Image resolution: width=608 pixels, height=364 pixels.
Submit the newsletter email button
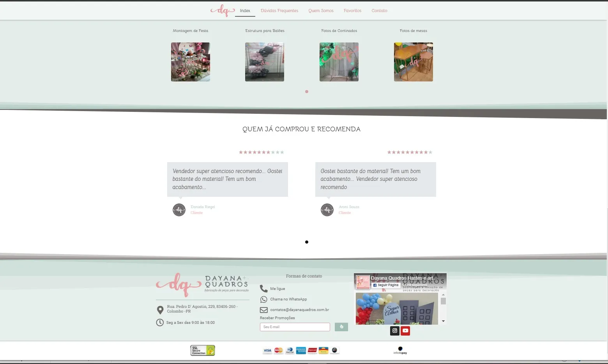point(341,327)
